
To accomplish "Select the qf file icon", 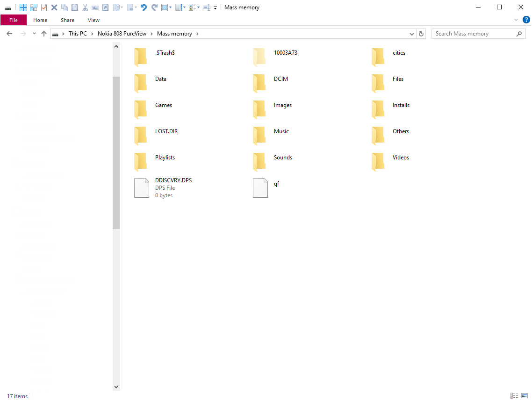I will pos(260,187).
